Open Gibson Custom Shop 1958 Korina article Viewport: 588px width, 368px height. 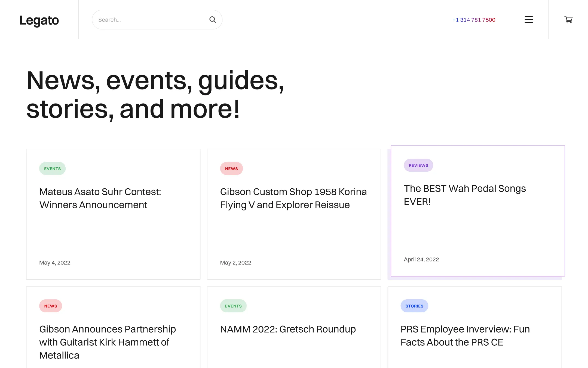click(293, 198)
